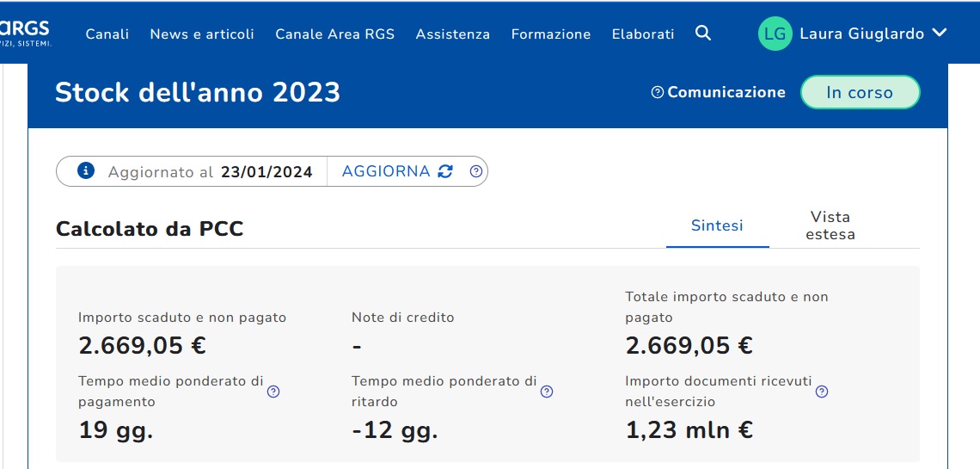
Task: Open the Assistenza menu item
Action: [452, 34]
